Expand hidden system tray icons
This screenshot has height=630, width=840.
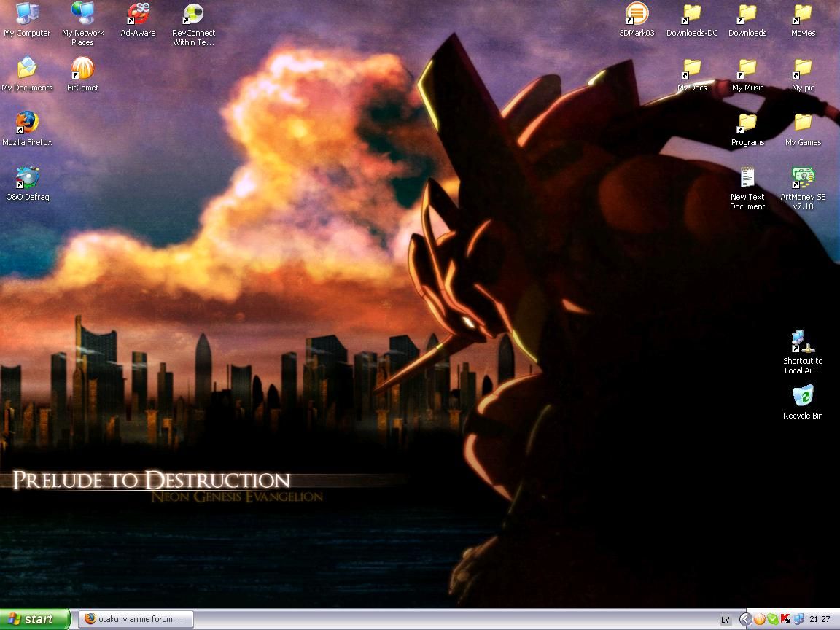tap(745, 619)
